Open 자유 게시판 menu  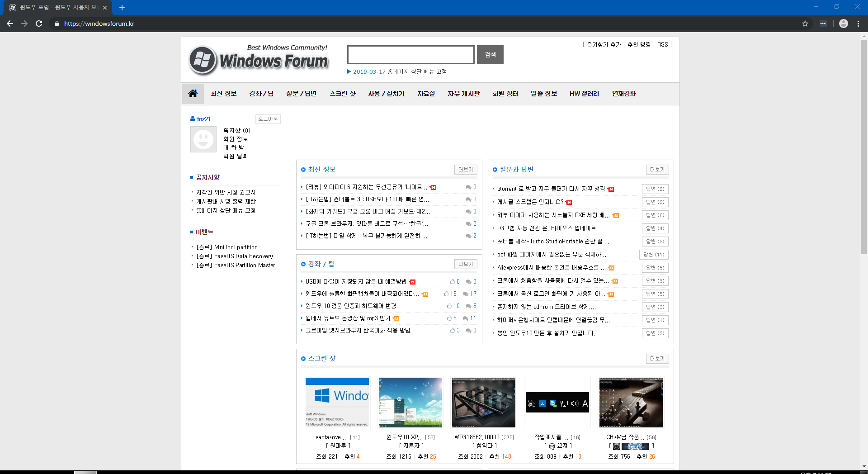pos(464,94)
